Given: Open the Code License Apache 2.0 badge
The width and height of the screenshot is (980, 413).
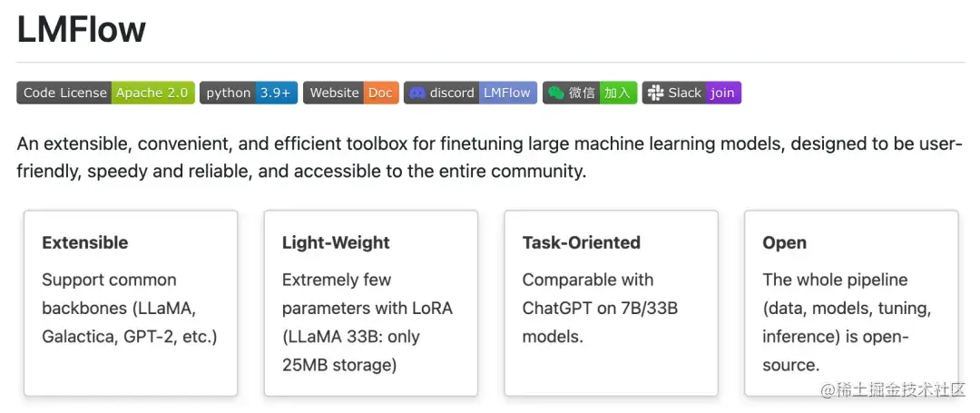Looking at the screenshot, I should point(105,93).
